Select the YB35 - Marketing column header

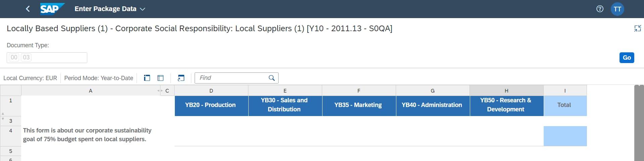pyautogui.click(x=358, y=105)
